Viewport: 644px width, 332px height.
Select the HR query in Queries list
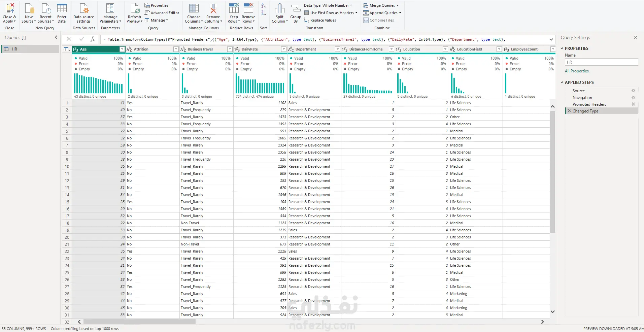point(30,49)
